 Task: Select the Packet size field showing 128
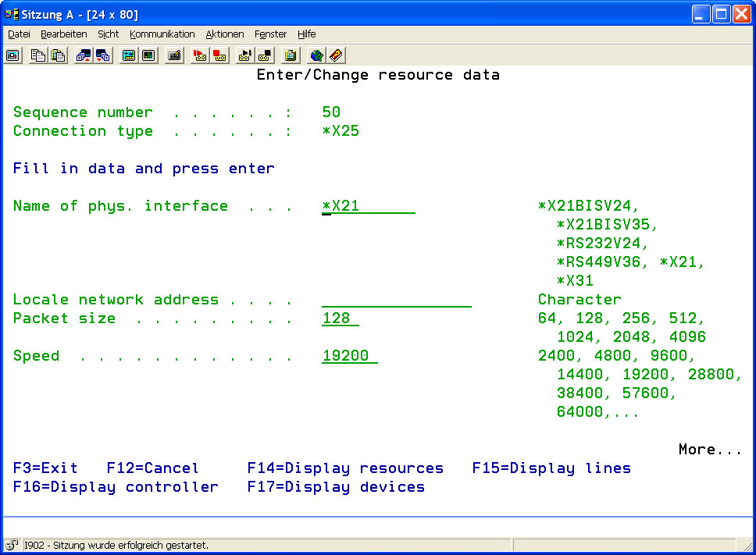click(341, 318)
